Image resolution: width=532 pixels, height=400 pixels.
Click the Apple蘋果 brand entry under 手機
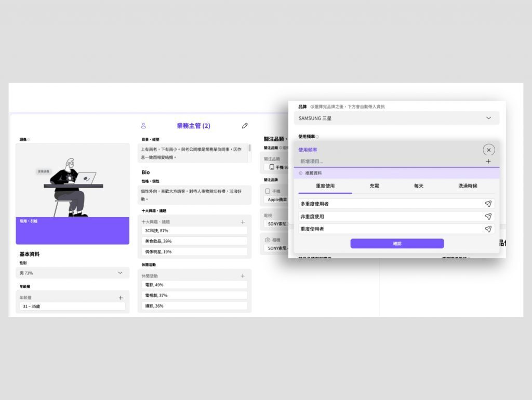point(276,199)
